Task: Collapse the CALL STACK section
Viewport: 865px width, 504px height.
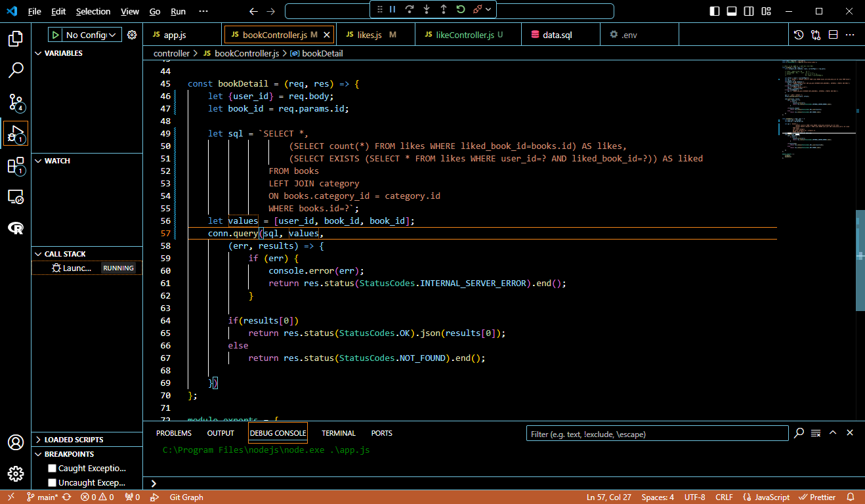Action: click(87, 254)
